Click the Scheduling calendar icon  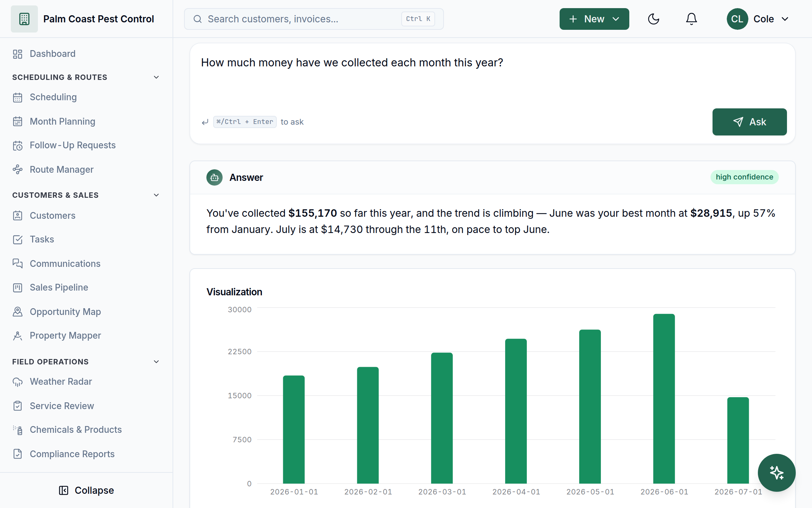(x=18, y=98)
